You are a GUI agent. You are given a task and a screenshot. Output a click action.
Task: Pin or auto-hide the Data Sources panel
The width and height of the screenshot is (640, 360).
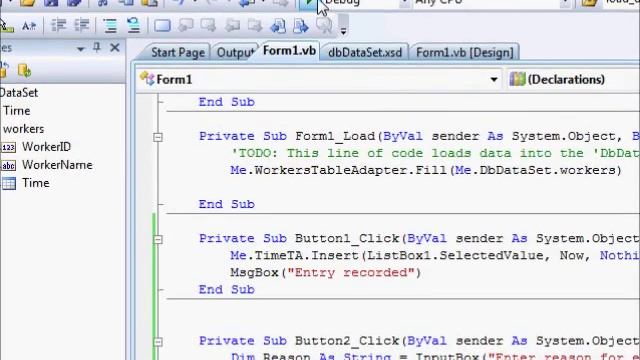pos(97,48)
